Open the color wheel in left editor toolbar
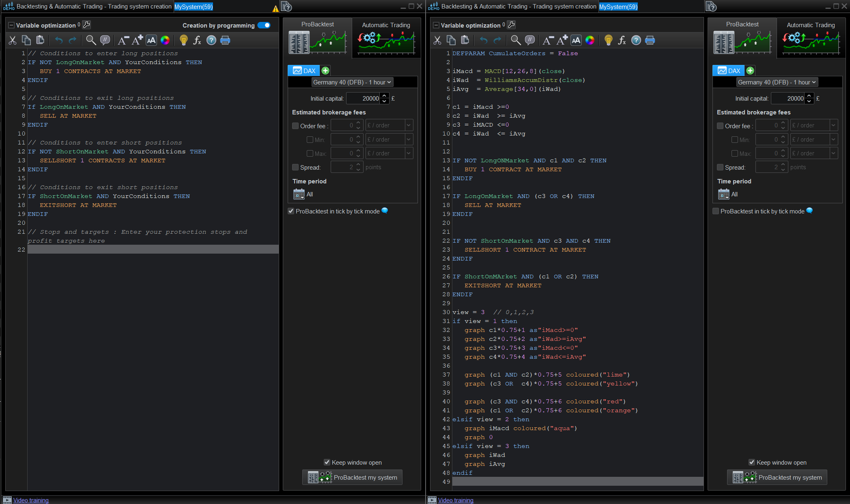This screenshot has height=504, width=850. click(x=165, y=40)
